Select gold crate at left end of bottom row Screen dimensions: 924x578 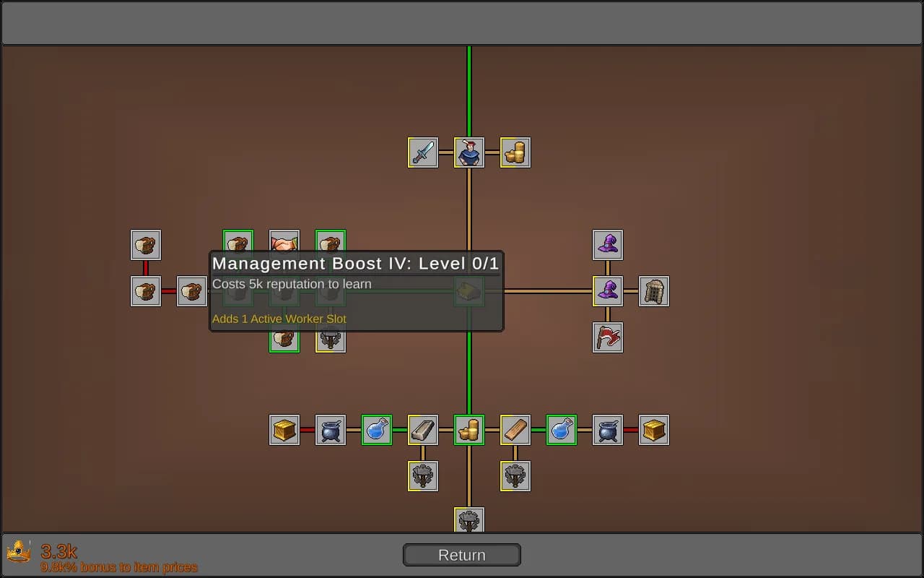click(x=284, y=430)
